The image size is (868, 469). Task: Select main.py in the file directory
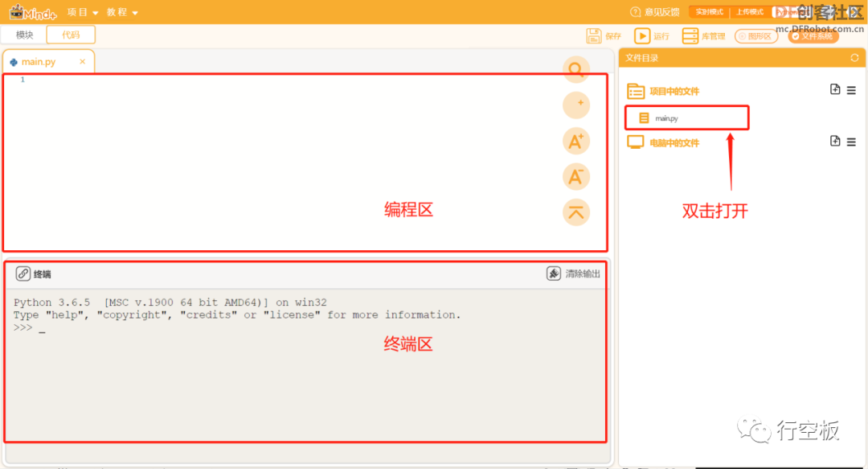(x=687, y=118)
